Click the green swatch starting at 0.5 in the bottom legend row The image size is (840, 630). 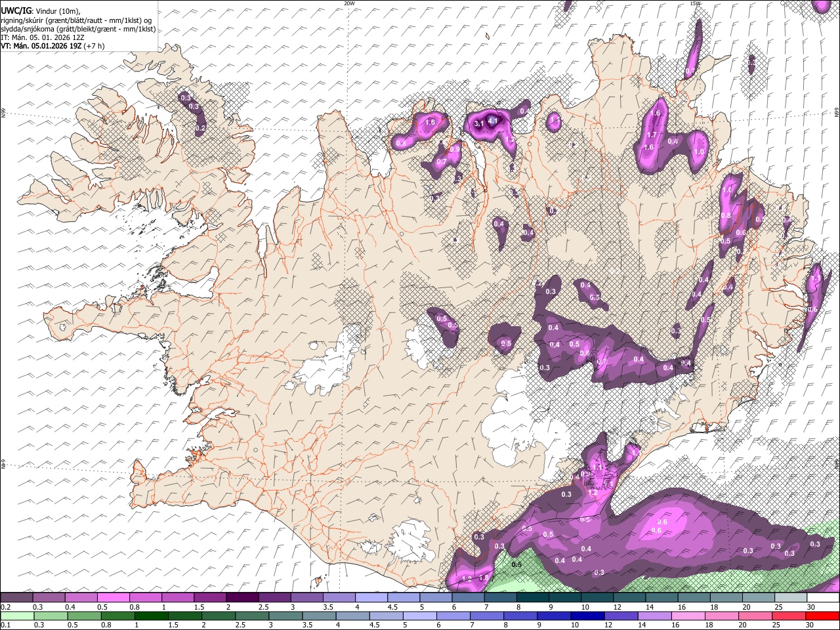coord(85,616)
